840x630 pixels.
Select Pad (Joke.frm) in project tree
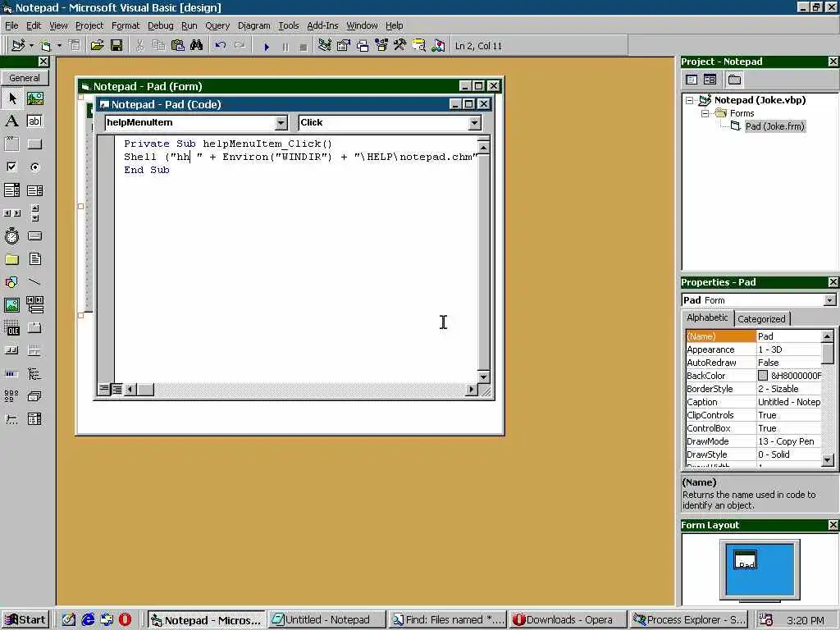click(774, 126)
